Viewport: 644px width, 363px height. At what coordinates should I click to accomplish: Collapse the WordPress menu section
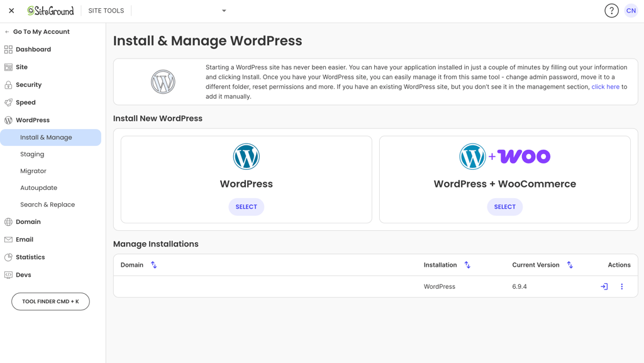[33, 120]
